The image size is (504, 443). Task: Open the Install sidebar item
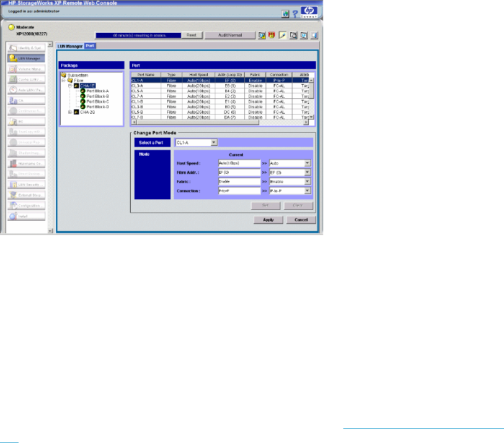26,216
